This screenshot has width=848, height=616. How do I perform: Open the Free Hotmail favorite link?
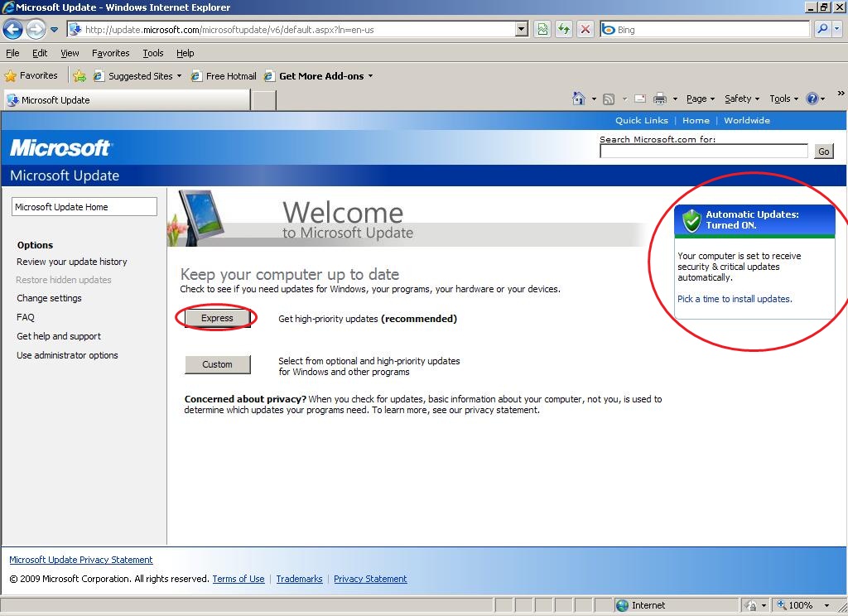tap(224, 76)
